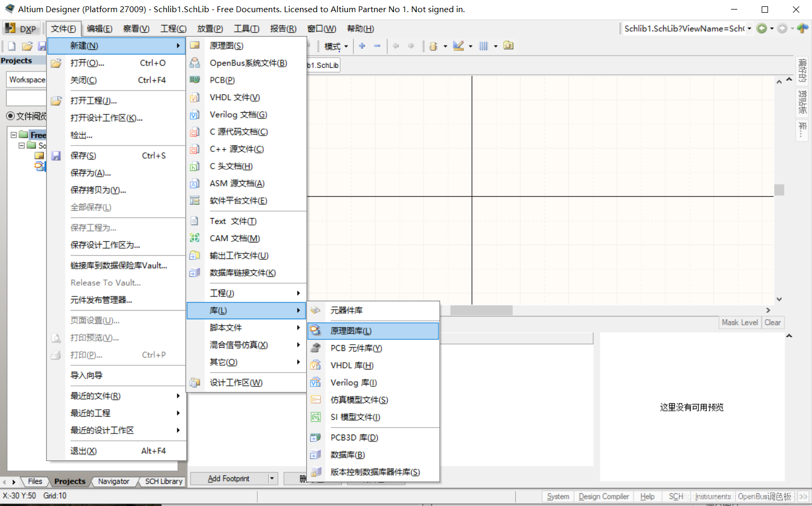The width and height of the screenshot is (812, 506).
Task: Switch to the SCH Library tab
Action: tap(164, 481)
